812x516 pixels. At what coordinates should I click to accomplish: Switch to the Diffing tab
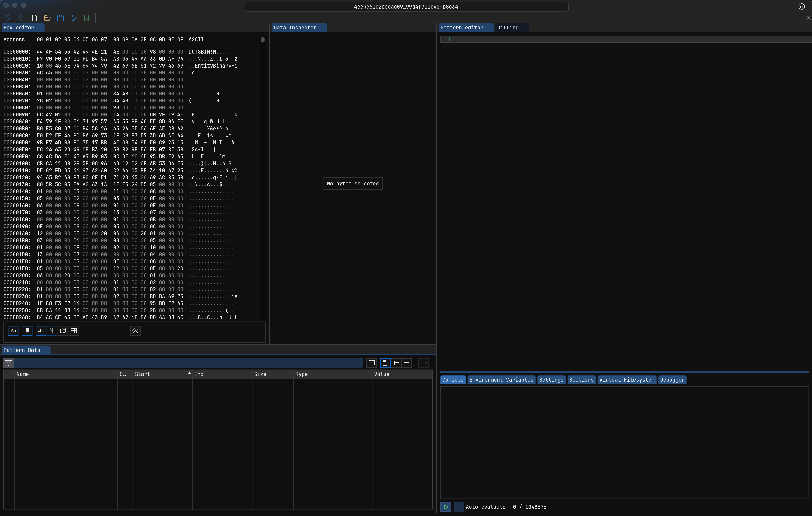coord(508,27)
